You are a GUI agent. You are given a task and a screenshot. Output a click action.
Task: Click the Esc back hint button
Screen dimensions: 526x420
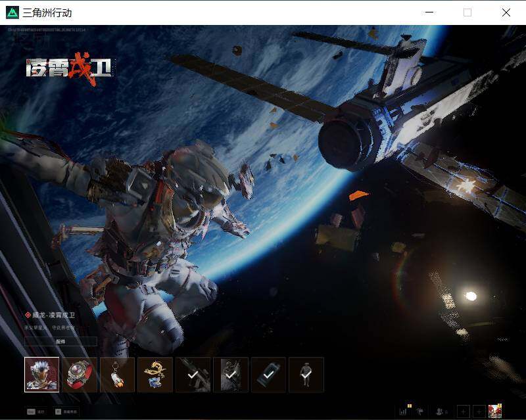pos(36,411)
